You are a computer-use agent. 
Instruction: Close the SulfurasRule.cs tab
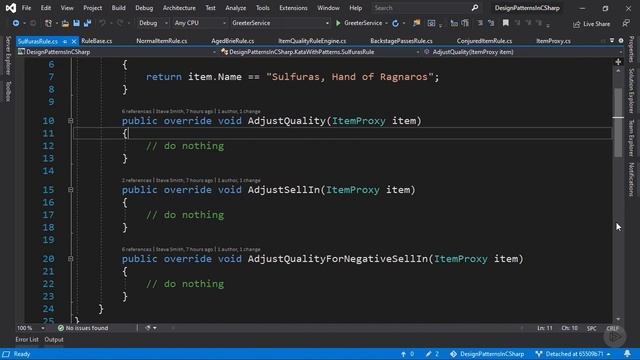click(x=74, y=41)
